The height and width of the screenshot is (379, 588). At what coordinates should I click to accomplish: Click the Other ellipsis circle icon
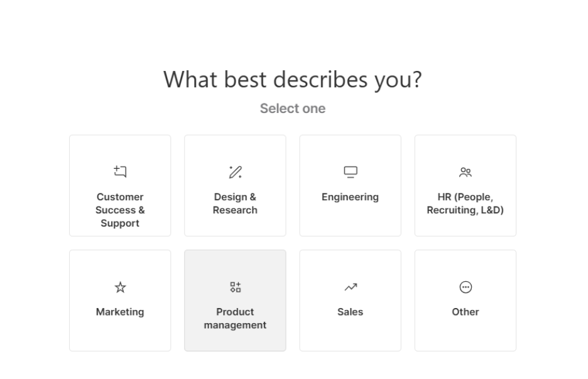coord(465,287)
